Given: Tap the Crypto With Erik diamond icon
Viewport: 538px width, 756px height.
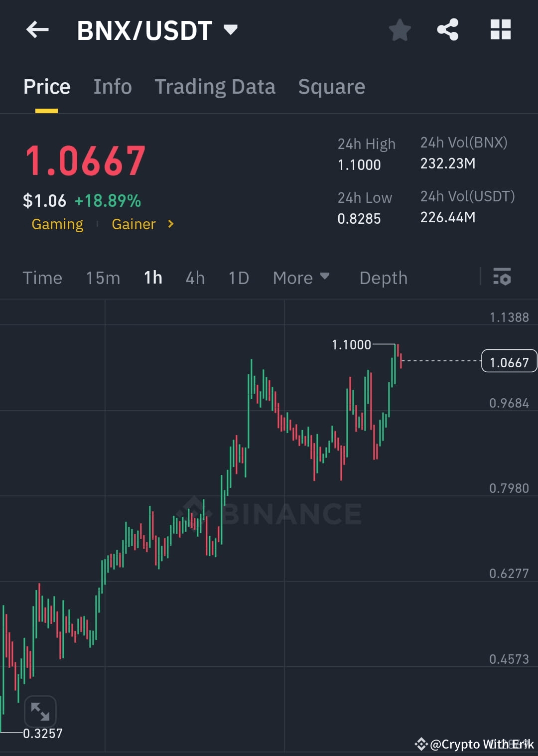Looking at the screenshot, I should coord(421,745).
